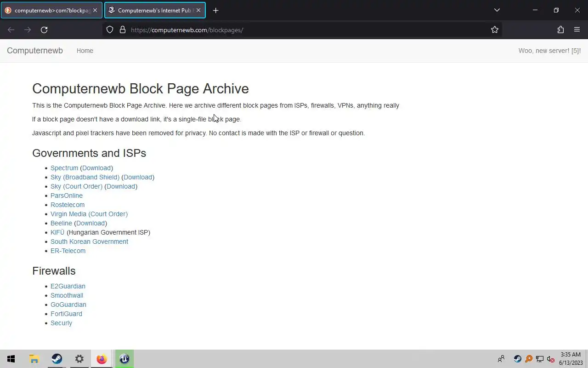Image resolution: width=588 pixels, height=368 pixels.
Task: Switch to computernewb>com?blockpag tab
Action: tap(51, 10)
